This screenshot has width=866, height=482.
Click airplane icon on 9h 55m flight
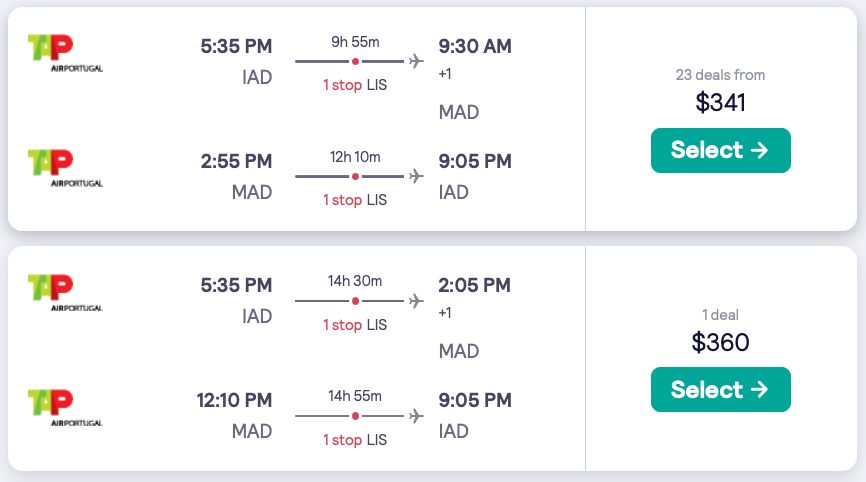416,61
